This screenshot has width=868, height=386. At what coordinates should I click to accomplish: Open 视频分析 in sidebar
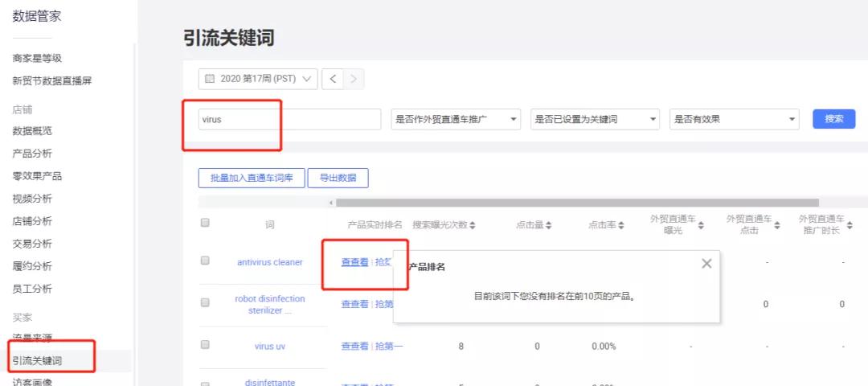pyautogui.click(x=32, y=199)
